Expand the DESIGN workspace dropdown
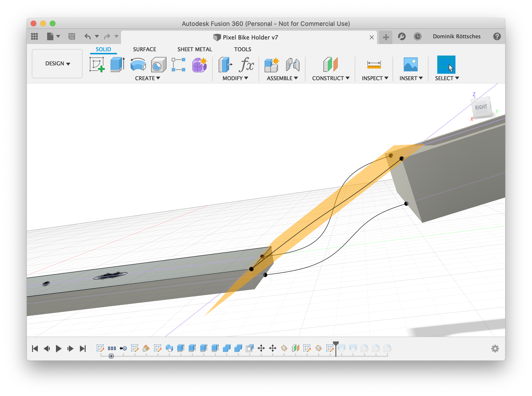The width and height of the screenshot is (532, 396). tap(57, 63)
